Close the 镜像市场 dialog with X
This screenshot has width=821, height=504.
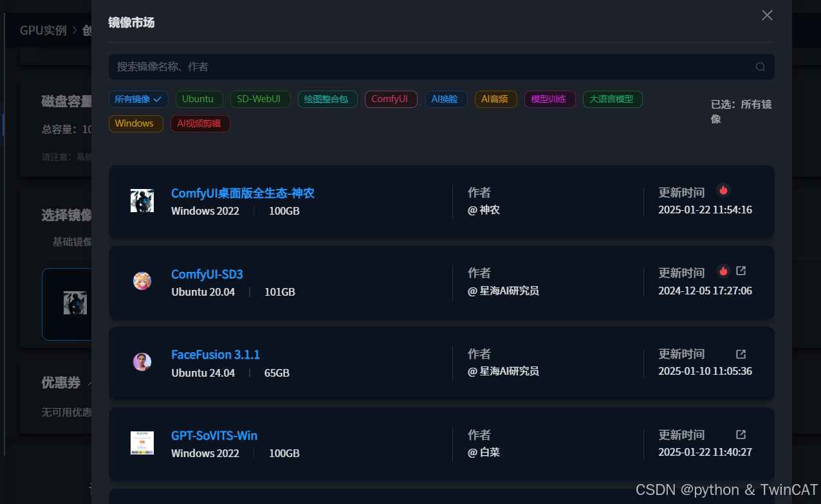point(767,15)
